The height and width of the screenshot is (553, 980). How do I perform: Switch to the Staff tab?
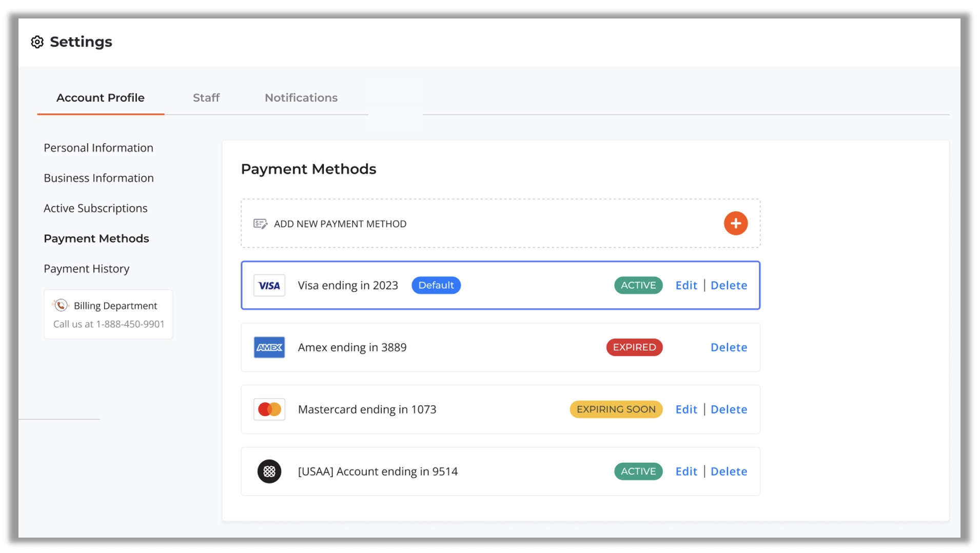coord(206,98)
